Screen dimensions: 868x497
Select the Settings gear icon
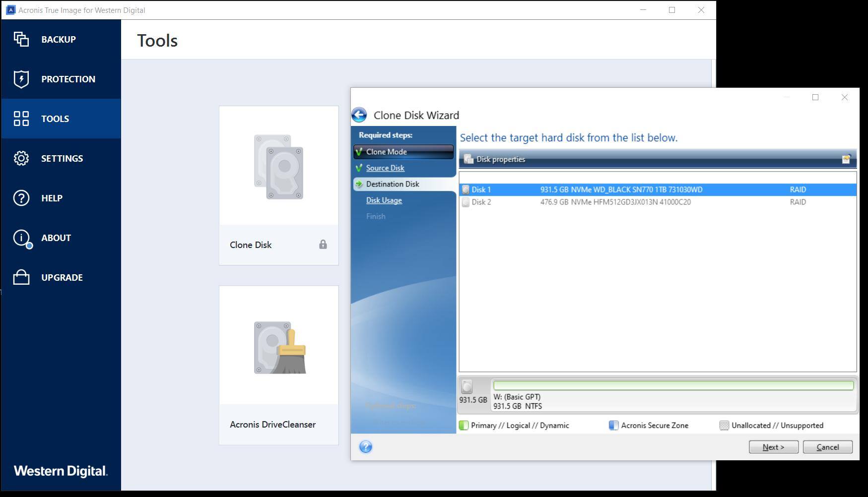(21, 158)
